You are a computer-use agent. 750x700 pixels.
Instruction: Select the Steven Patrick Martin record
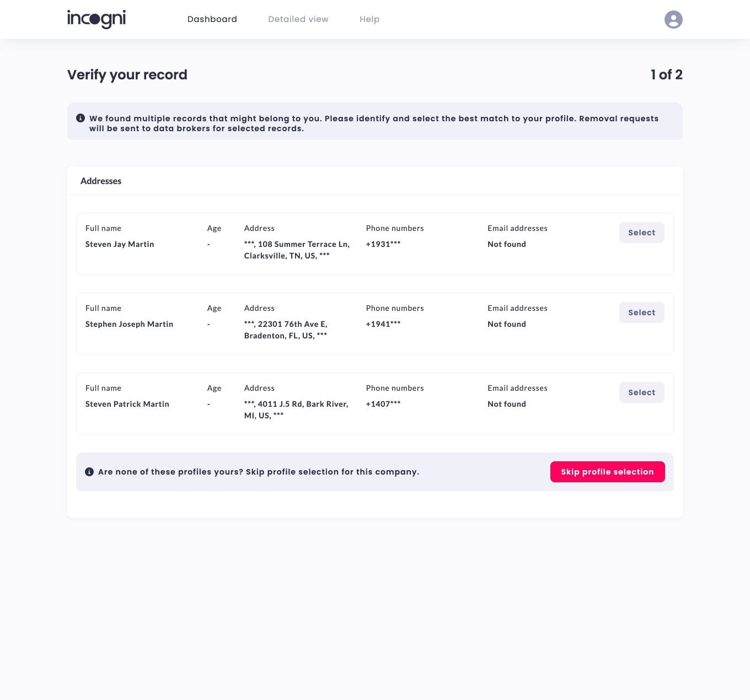(x=641, y=392)
